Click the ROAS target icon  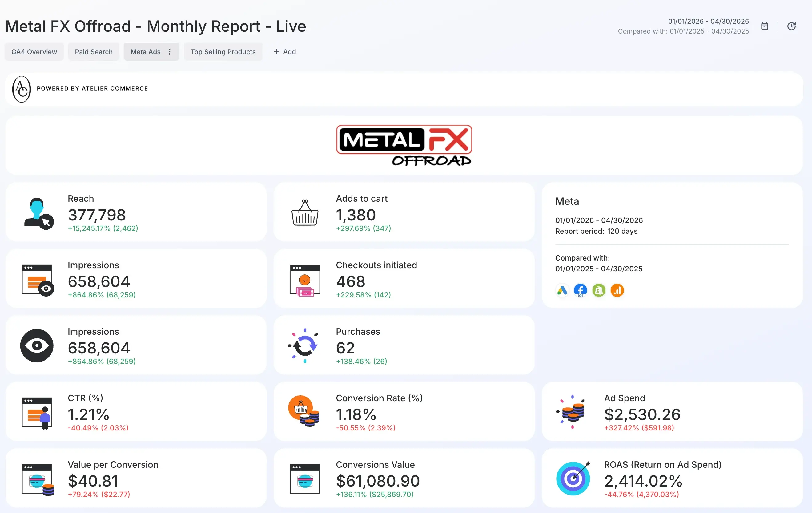573,478
